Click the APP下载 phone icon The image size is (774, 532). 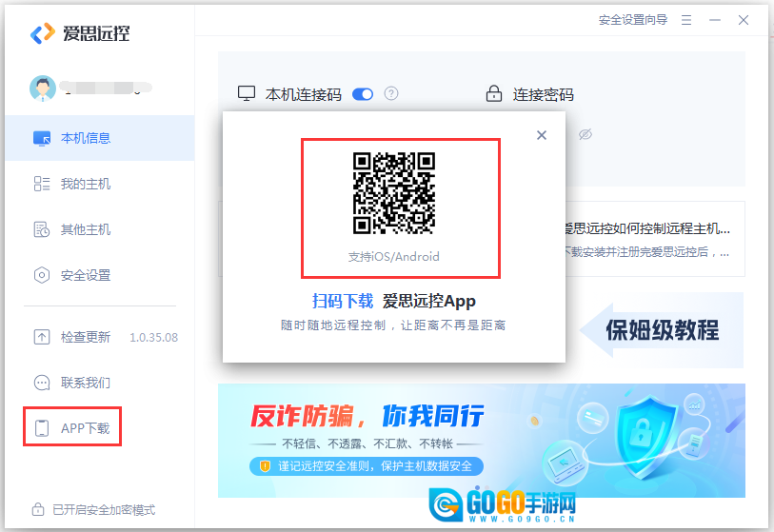click(42, 428)
